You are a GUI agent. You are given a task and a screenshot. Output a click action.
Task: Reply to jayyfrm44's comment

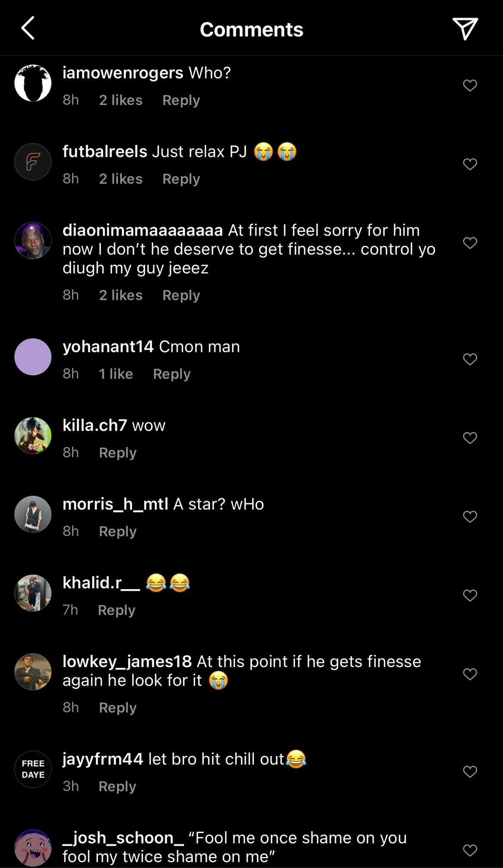point(117,787)
